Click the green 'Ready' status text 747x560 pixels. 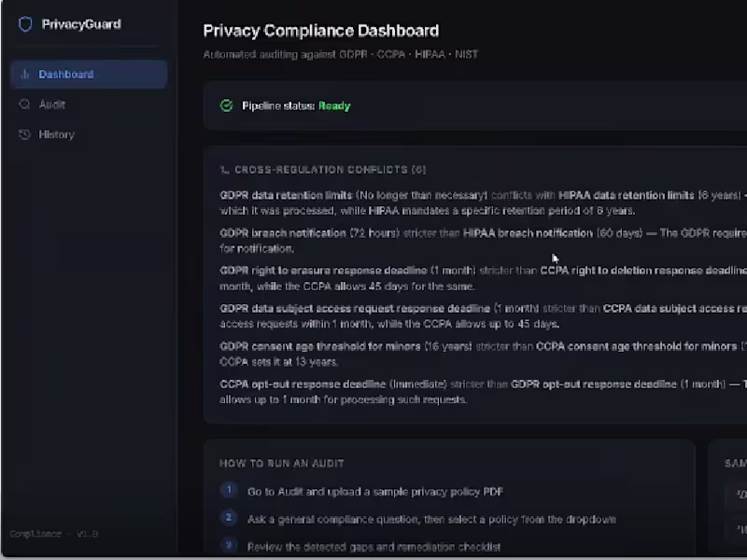pos(334,105)
